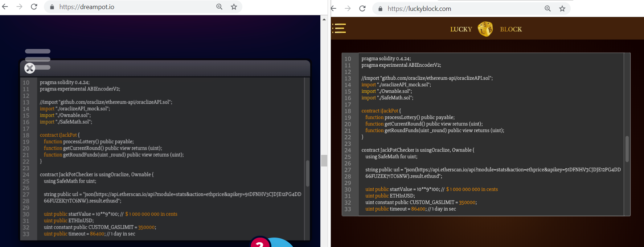Click the '$ 1 000 000 000 in cents' comment in luckyblock
Screen dimensions: 644x247
pos(472,189)
